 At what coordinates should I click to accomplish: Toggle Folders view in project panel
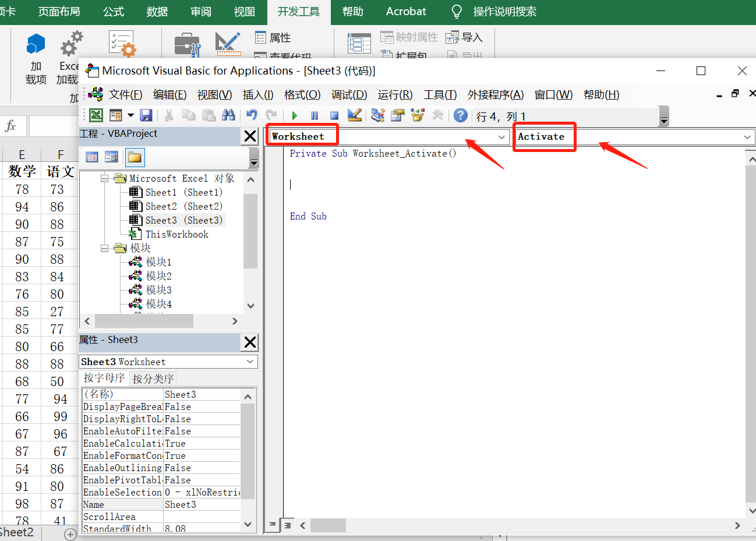pyautogui.click(x=135, y=157)
